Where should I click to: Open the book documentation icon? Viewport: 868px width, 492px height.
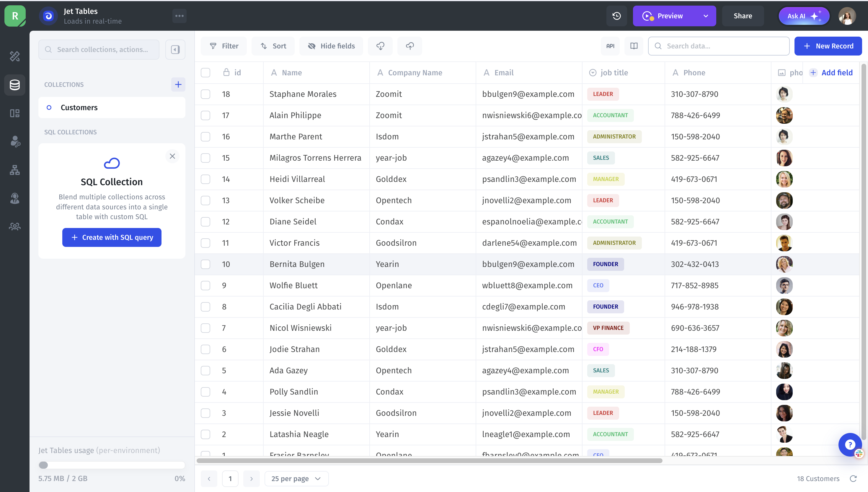pos(634,46)
